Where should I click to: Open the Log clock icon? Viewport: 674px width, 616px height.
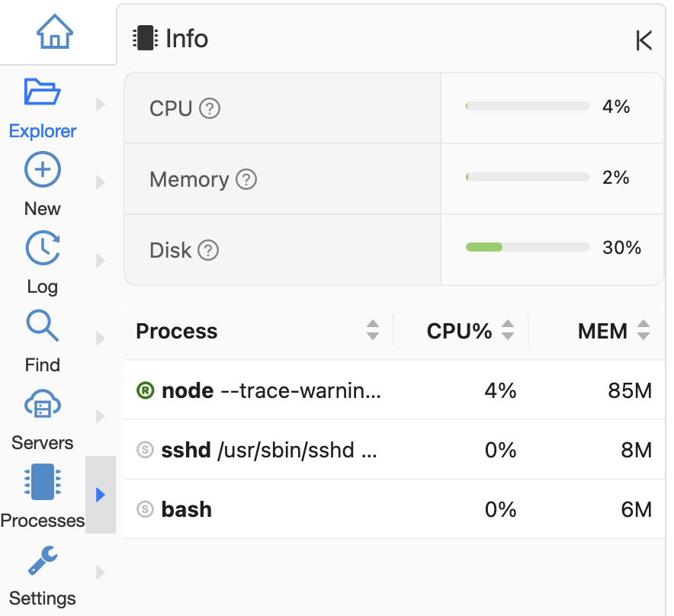(43, 249)
